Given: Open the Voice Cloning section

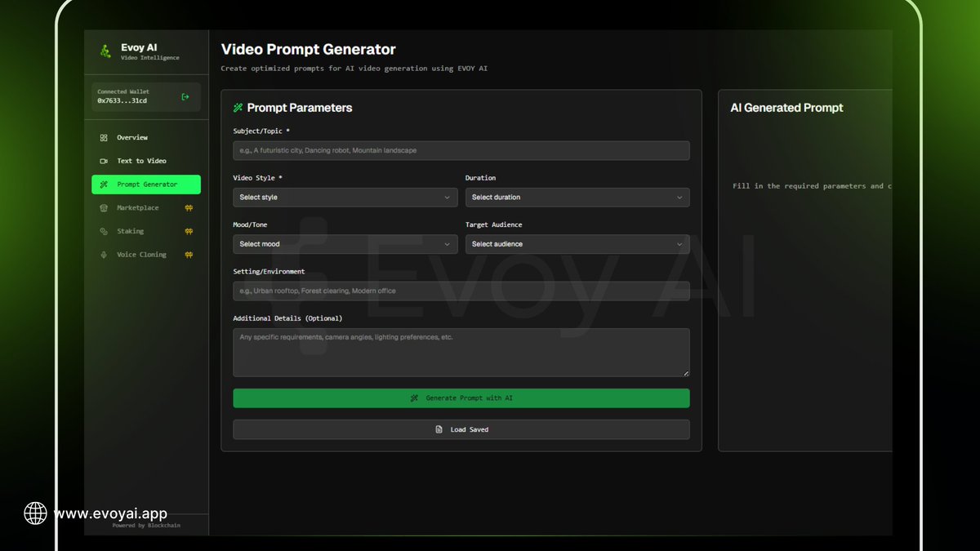Looking at the screenshot, I should (146, 255).
